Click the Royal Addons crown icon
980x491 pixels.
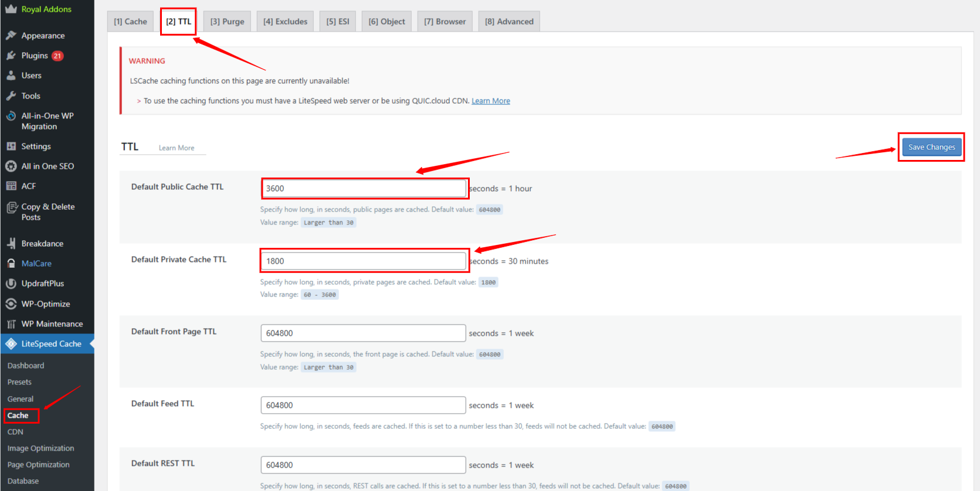(11, 9)
